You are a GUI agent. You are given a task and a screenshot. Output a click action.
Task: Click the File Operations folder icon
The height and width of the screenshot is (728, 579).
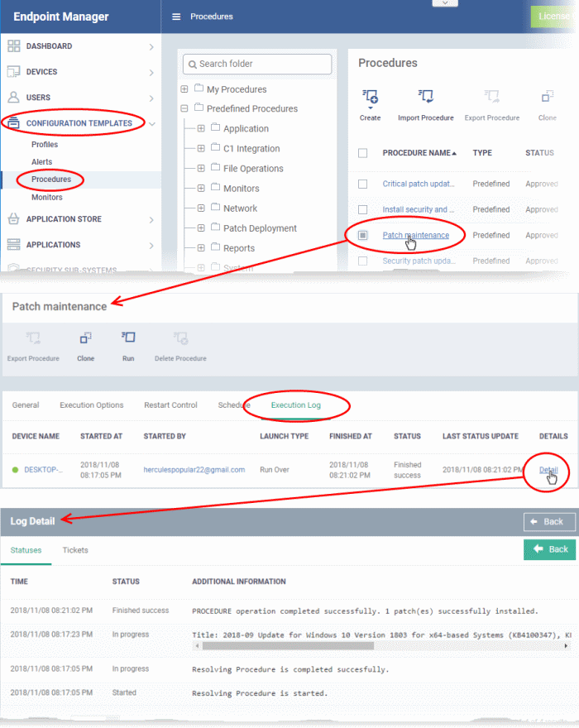(215, 167)
